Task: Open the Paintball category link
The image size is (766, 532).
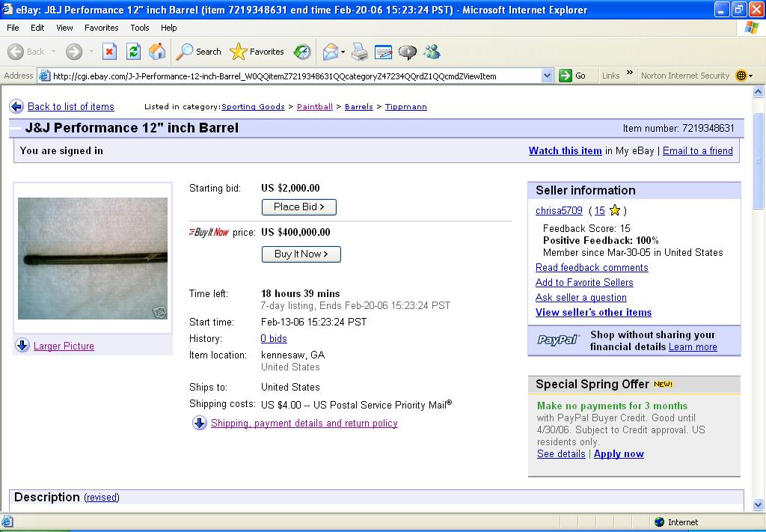Action: point(315,106)
